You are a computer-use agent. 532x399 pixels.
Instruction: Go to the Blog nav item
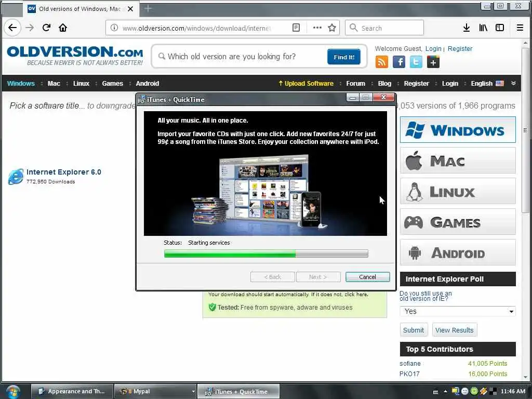point(384,84)
